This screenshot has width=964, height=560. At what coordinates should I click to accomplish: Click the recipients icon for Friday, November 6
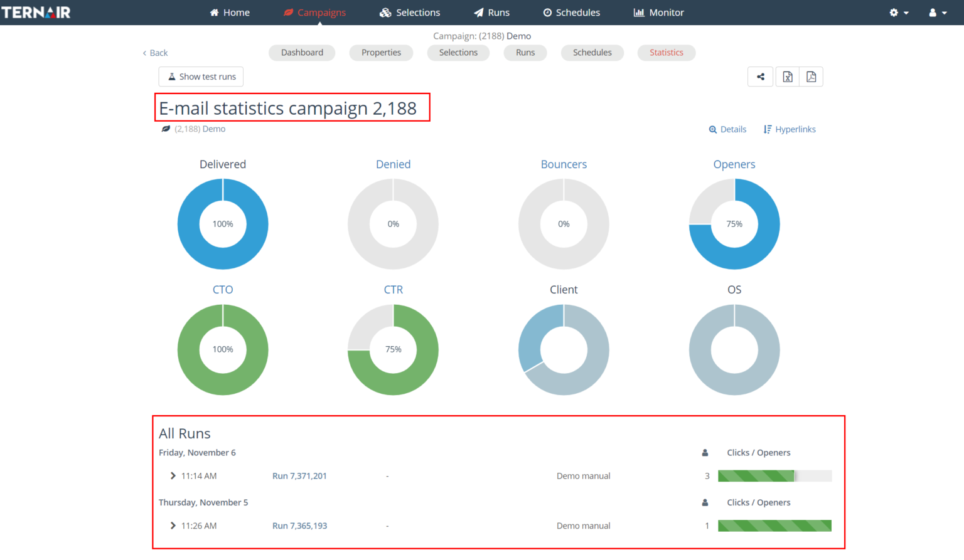[x=705, y=453]
